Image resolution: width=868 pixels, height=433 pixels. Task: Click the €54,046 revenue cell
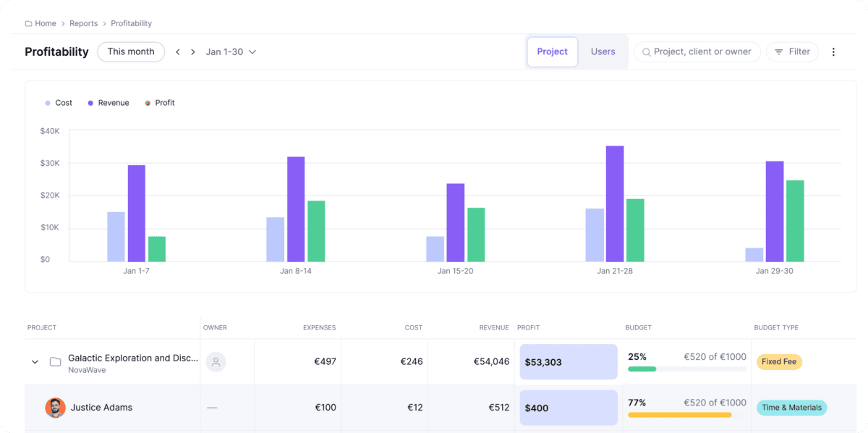(x=491, y=361)
